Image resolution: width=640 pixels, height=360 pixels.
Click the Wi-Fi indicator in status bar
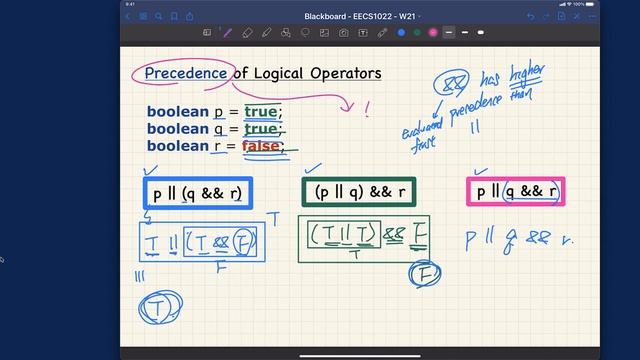click(569, 4)
